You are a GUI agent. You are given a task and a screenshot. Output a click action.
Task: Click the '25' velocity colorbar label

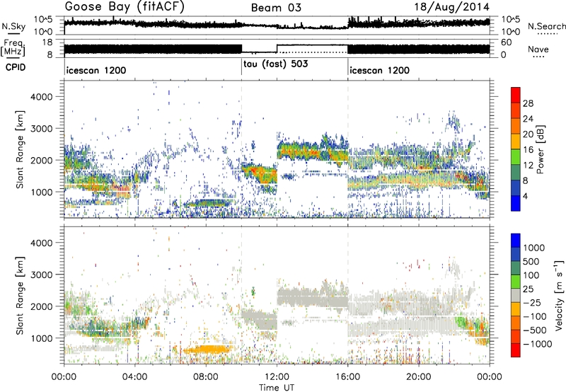point(528,289)
